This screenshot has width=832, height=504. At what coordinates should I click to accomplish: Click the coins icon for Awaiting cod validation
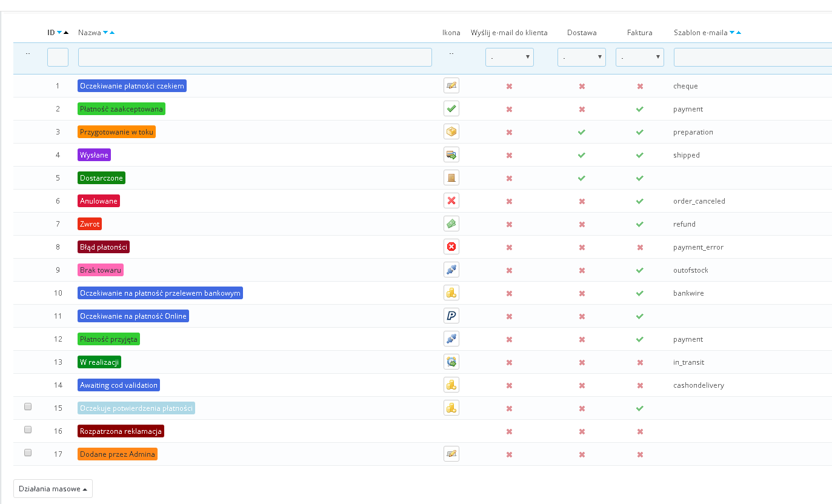451,385
